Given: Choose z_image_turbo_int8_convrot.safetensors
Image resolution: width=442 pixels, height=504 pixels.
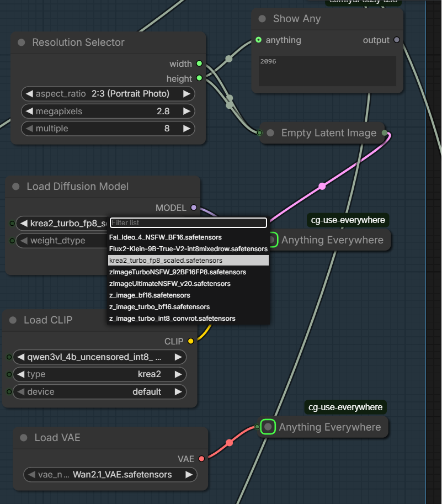Looking at the screenshot, I should pos(188,318).
